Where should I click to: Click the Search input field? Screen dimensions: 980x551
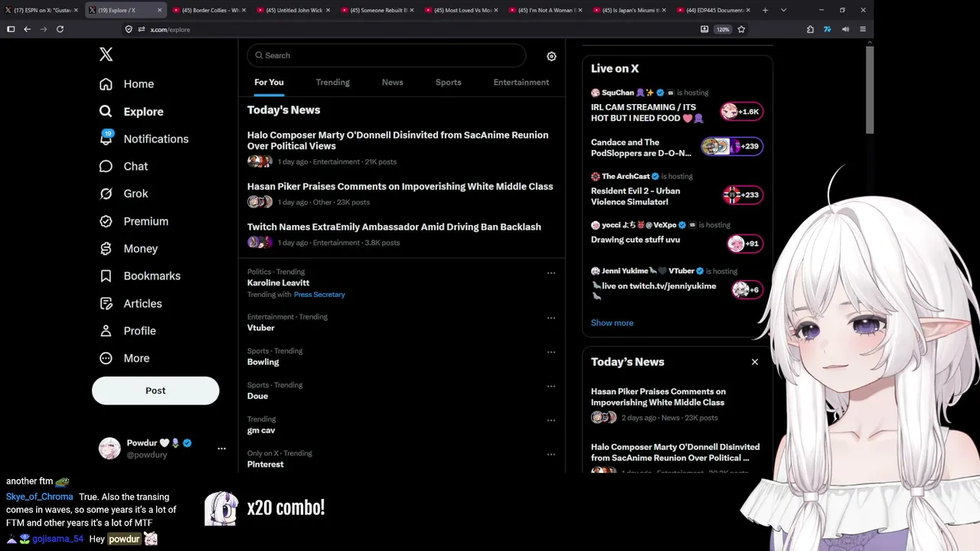(386, 56)
